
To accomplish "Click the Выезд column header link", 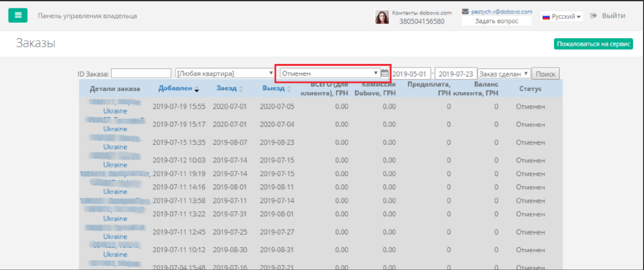I will coord(273,88).
